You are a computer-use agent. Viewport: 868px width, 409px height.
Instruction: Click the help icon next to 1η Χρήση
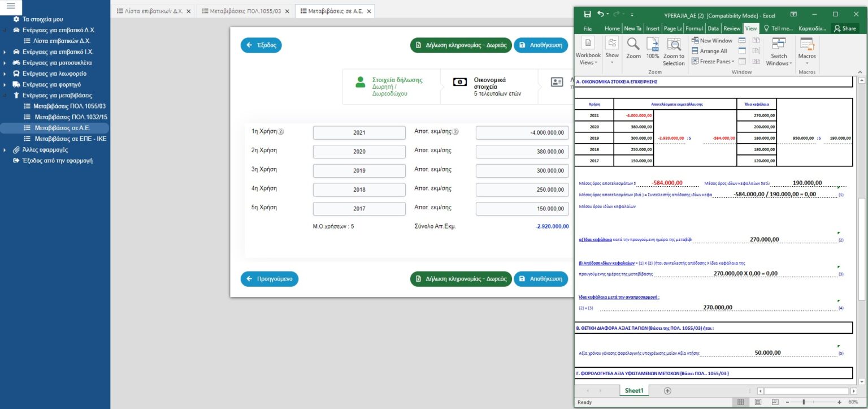click(x=281, y=132)
